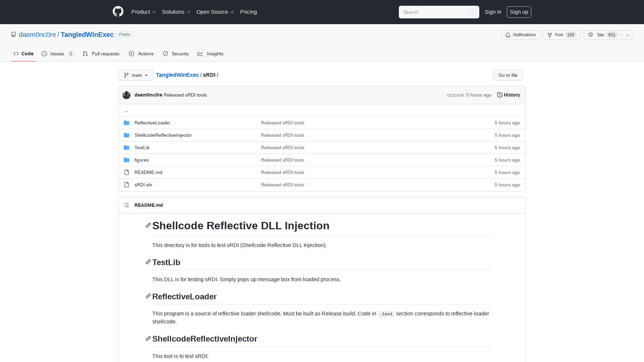Click the sRDI.sln file icon
644x362 pixels.
(126, 185)
